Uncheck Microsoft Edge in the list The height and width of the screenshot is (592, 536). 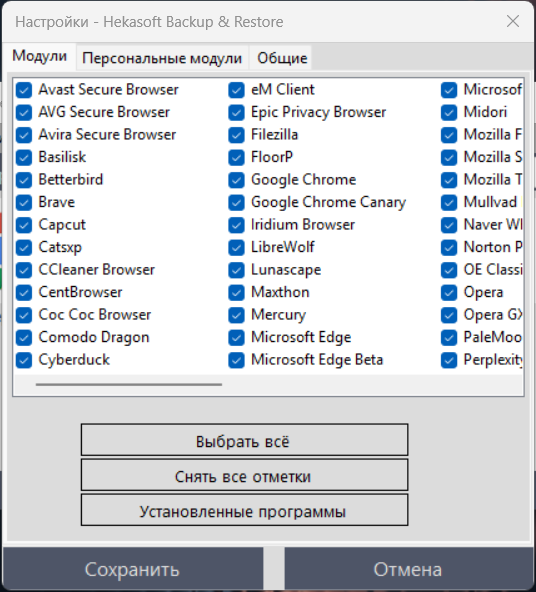(236, 338)
